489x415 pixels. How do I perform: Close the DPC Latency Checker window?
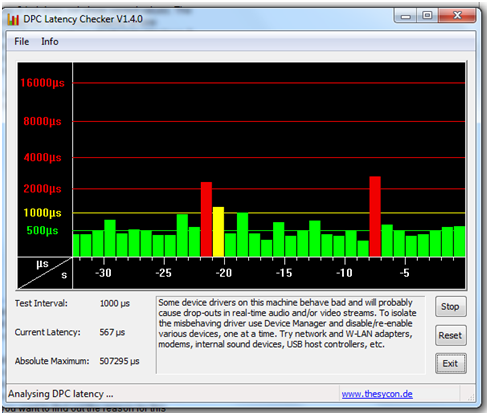(457, 16)
